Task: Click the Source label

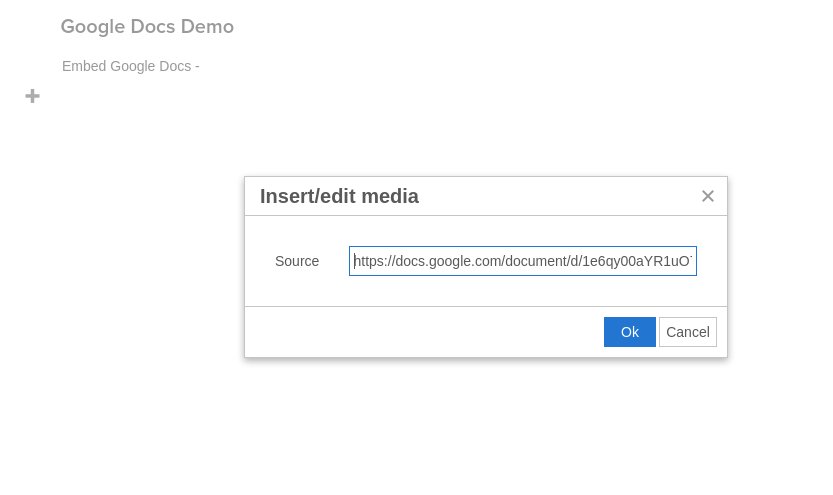Action: point(297,261)
